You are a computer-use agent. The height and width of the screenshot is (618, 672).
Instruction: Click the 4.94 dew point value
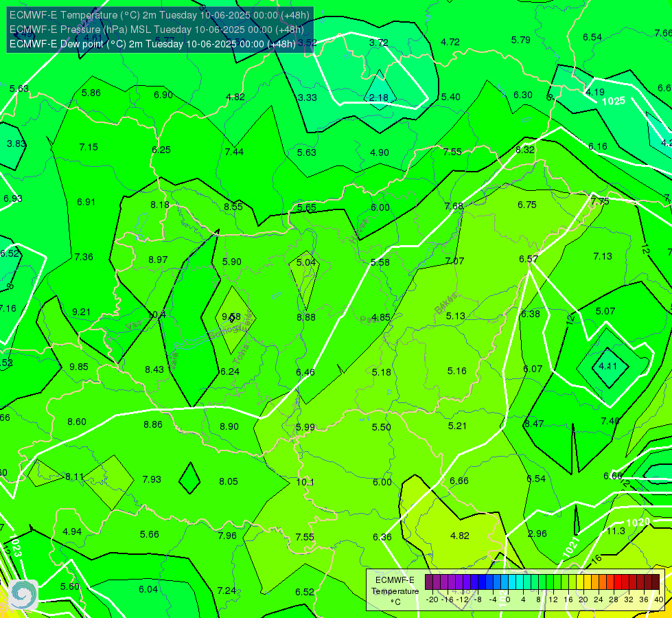(x=72, y=531)
